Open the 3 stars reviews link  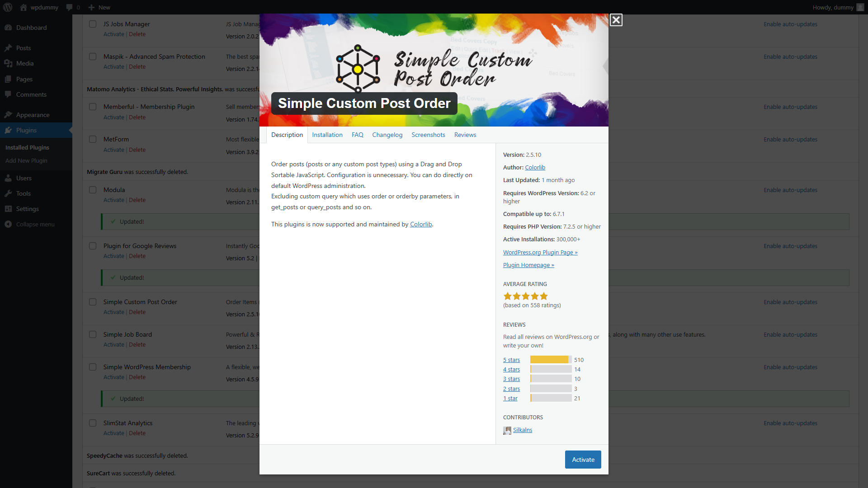tap(511, 379)
